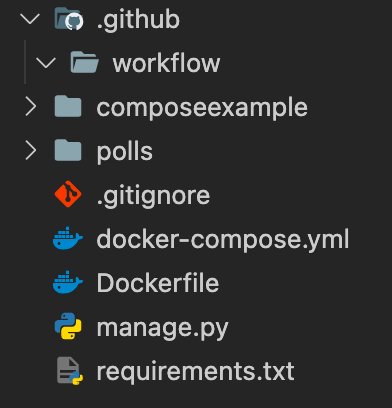
Task: Open the docker-compose.yml file
Action: pyautogui.click(x=223, y=239)
